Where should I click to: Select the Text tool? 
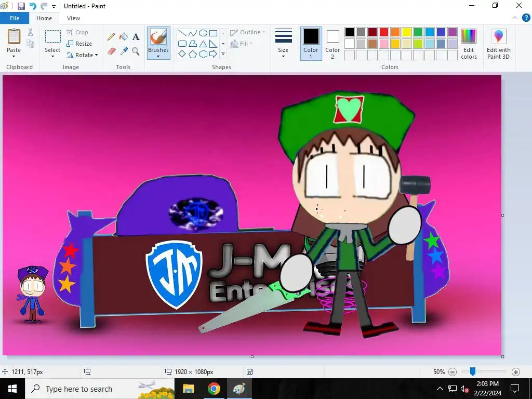click(x=136, y=37)
